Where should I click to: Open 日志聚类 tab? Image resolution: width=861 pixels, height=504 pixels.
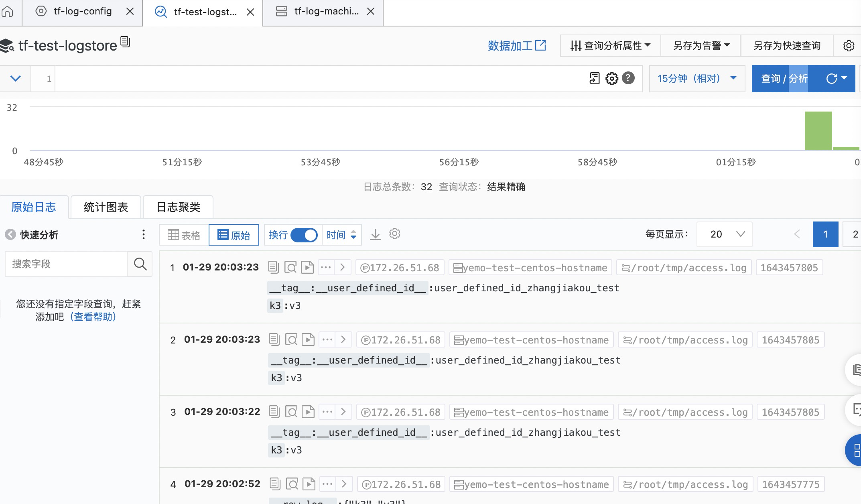pos(178,207)
